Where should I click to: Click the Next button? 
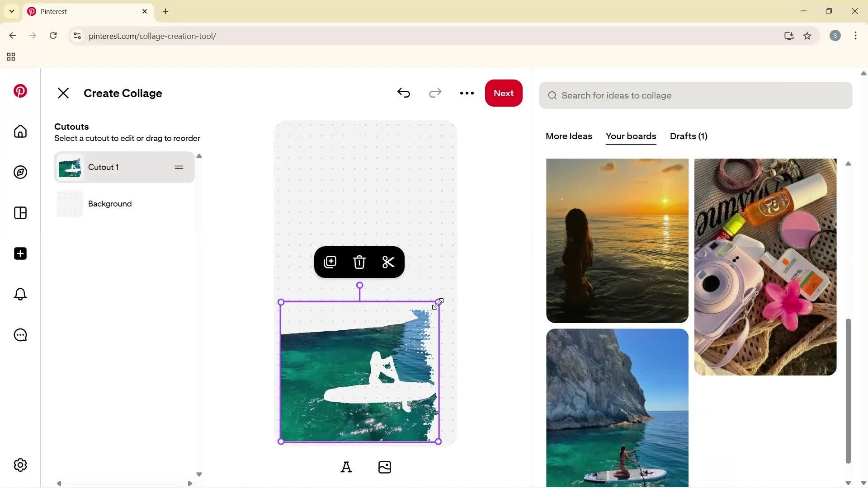504,93
